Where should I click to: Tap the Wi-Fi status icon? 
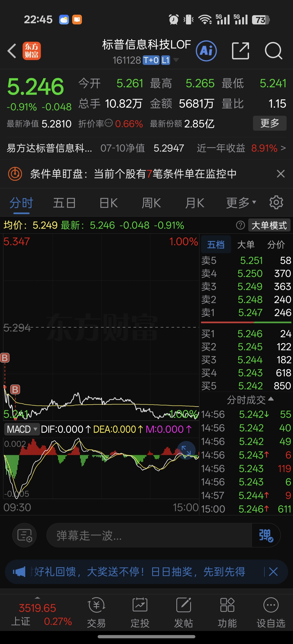pos(205,20)
